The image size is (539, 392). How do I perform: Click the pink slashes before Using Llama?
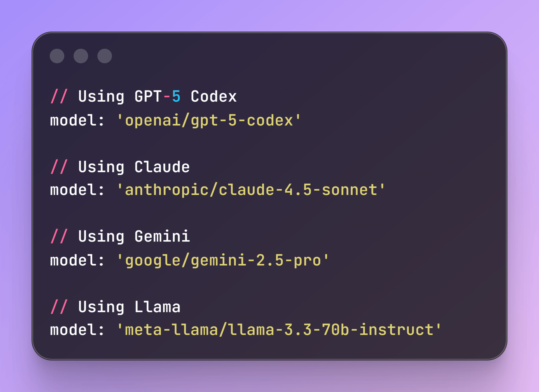point(59,307)
